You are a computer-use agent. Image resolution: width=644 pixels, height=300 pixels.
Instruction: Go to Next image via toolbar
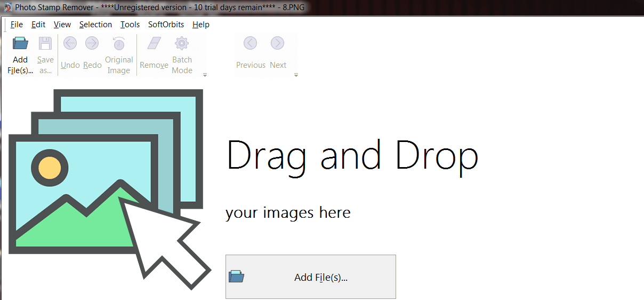tap(277, 43)
